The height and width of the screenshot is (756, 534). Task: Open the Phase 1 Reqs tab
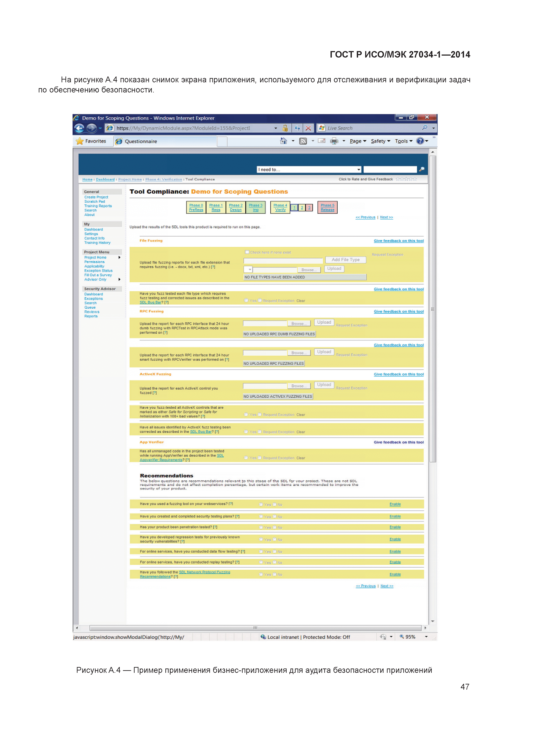point(216,208)
